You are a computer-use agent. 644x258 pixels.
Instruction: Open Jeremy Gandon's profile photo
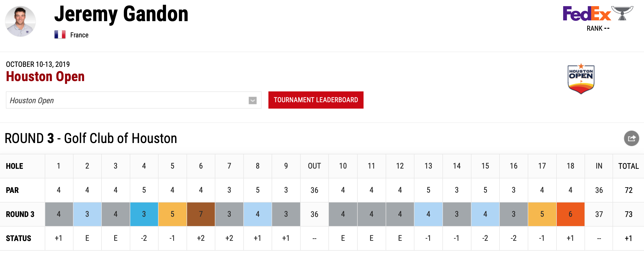point(20,21)
